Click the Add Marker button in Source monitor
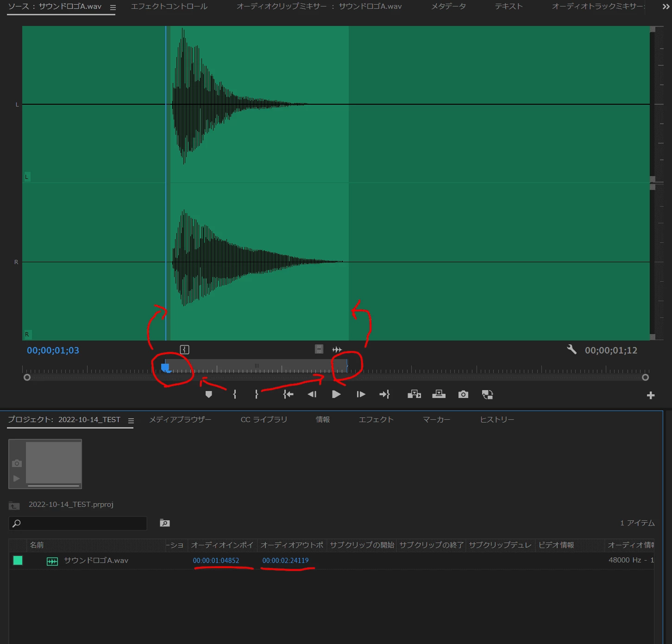 208,394
